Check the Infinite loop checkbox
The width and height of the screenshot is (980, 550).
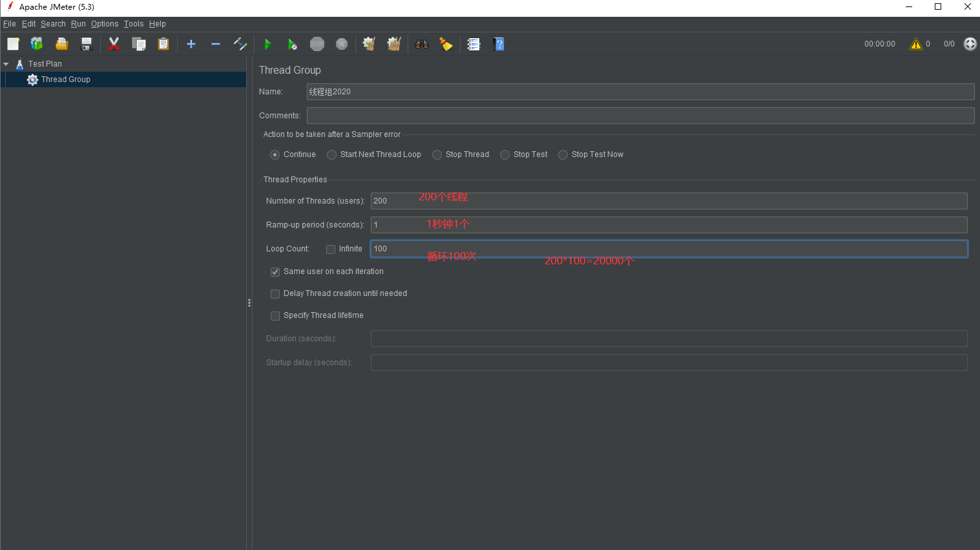[x=331, y=249]
